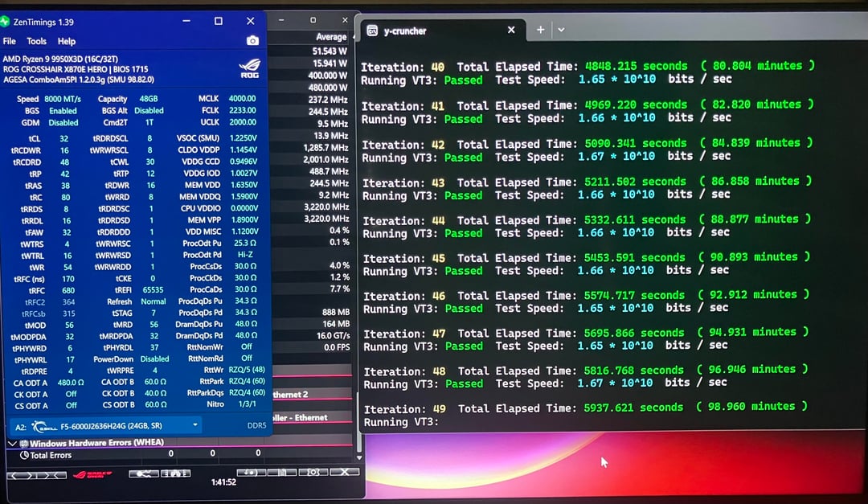Click the PowerDown Disabled value
Image resolution: width=868 pixels, height=504 pixels.
coord(154,359)
